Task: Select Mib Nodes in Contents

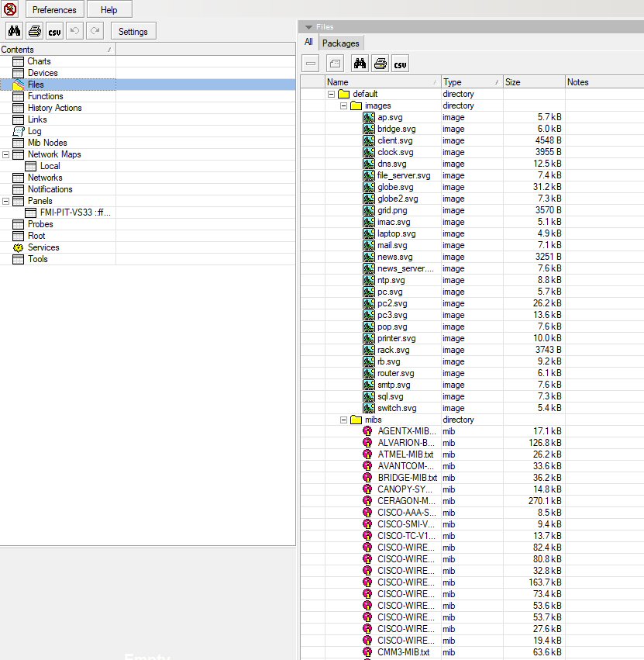Action: point(47,143)
